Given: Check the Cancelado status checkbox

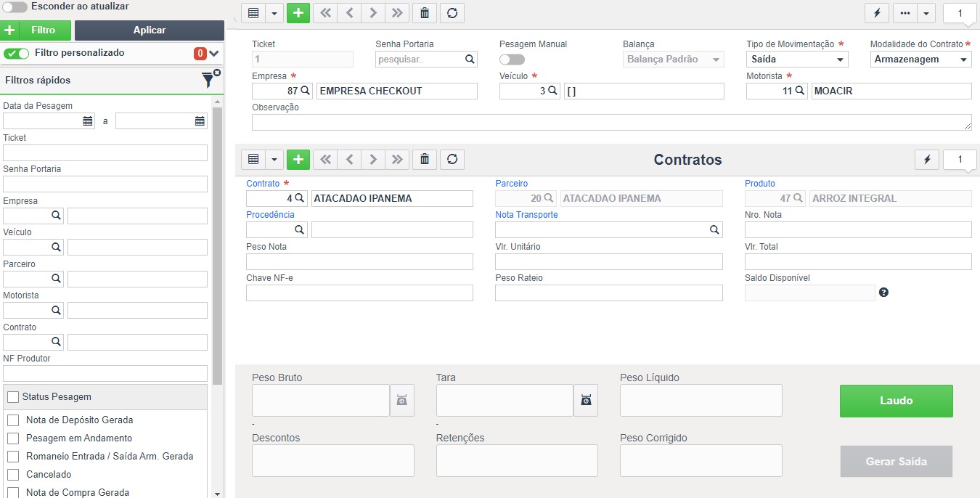Looking at the screenshot, I should [13, 475].
